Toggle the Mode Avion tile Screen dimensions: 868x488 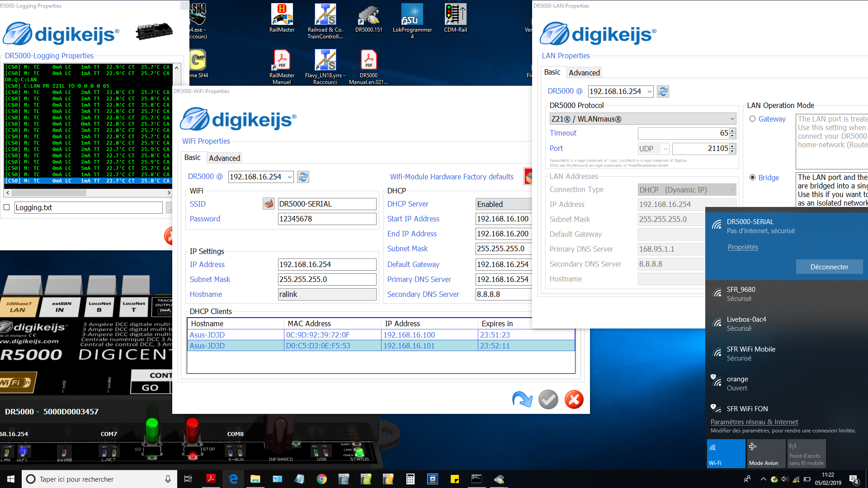(766, 453)
